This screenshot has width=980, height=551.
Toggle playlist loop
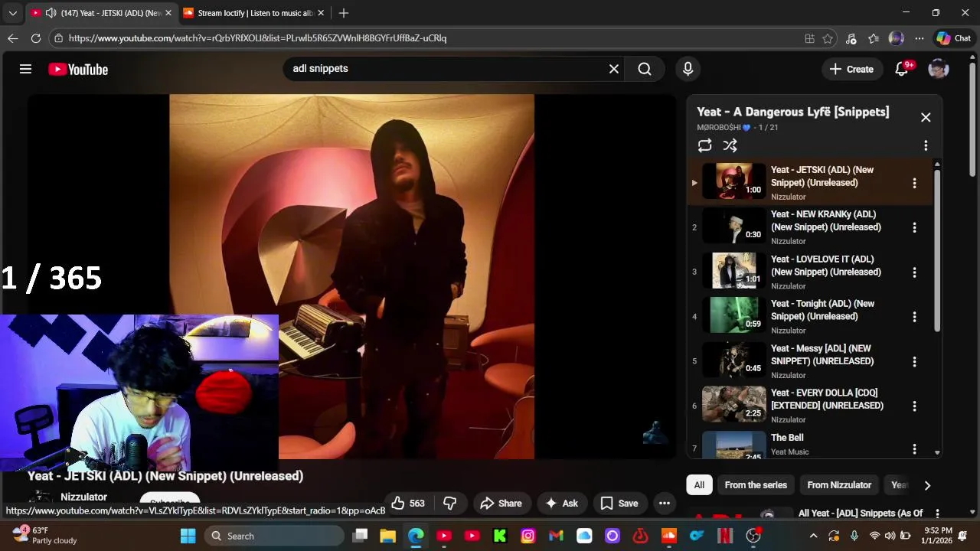click(704, 145)
